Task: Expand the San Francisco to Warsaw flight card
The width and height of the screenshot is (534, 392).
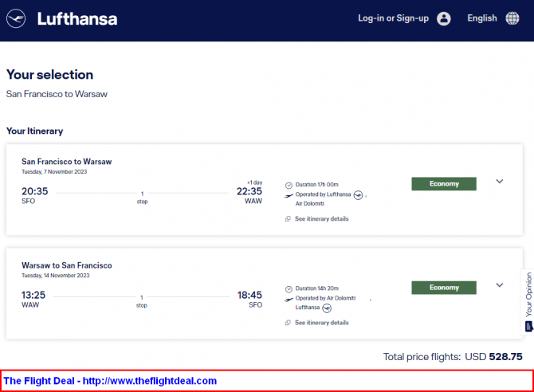Action: click(x=500, y=181)
